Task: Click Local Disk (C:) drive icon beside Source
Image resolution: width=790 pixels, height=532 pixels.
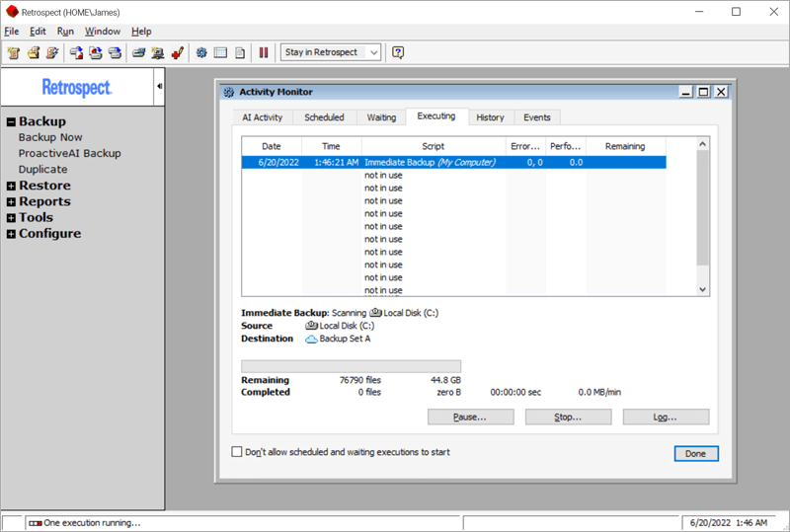Action: pyautogui.click(x=311, y=326)
